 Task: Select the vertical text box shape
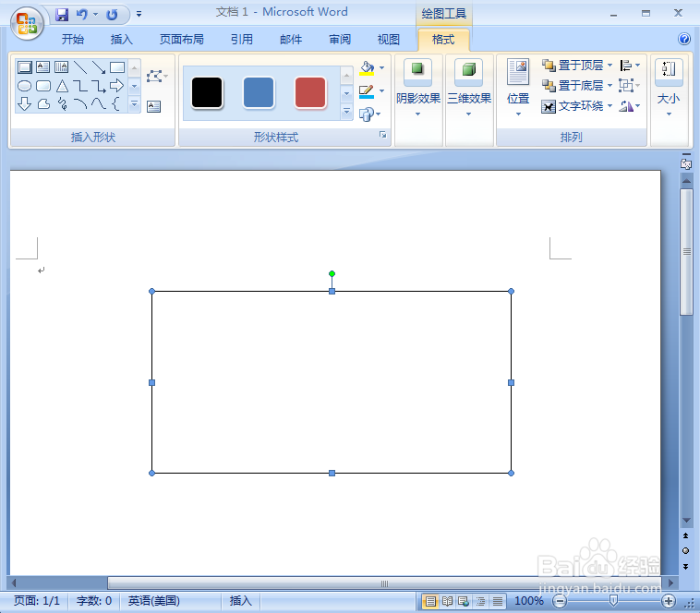point(61,66)
